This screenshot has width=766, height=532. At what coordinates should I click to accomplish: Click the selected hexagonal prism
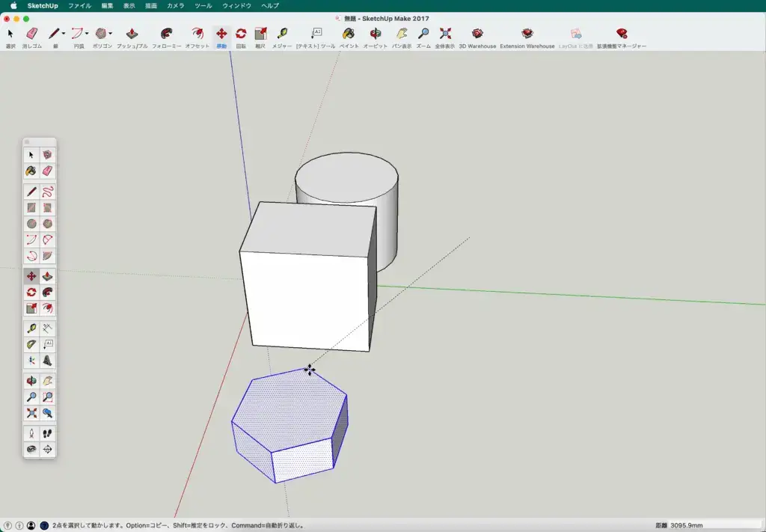point(290,424)
